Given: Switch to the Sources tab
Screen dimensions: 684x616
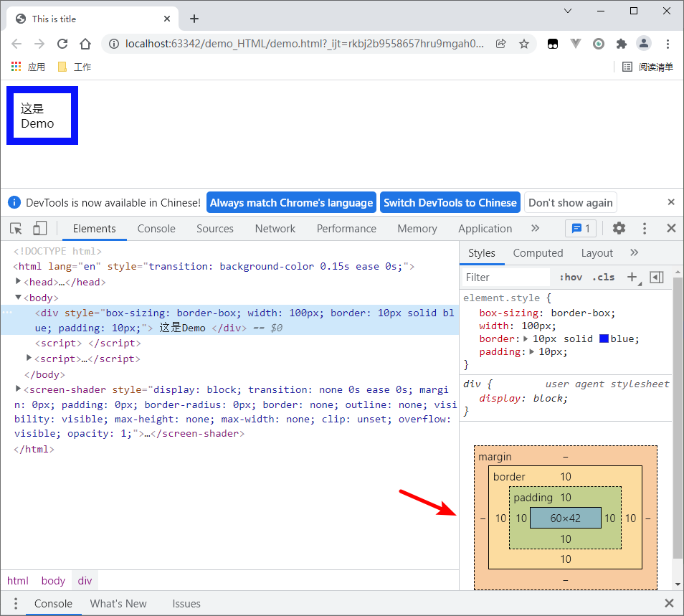Looking at the screenshot, I should tap(214, 229).
